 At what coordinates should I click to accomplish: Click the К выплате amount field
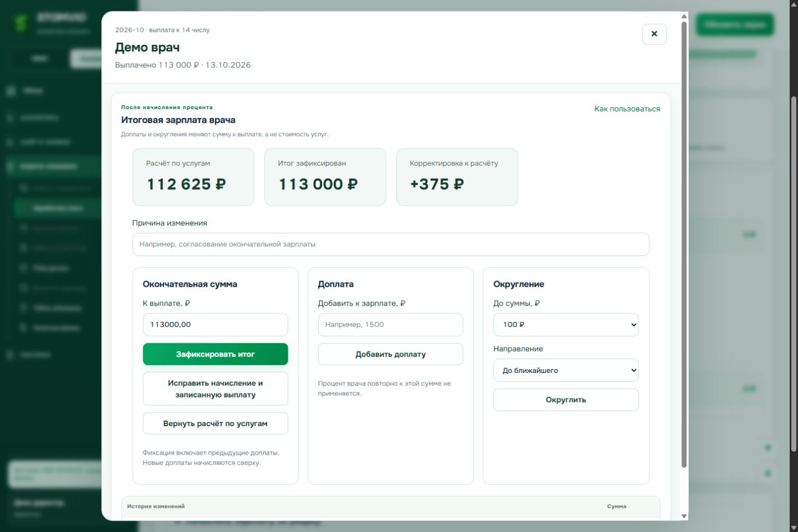pos(215,325)
